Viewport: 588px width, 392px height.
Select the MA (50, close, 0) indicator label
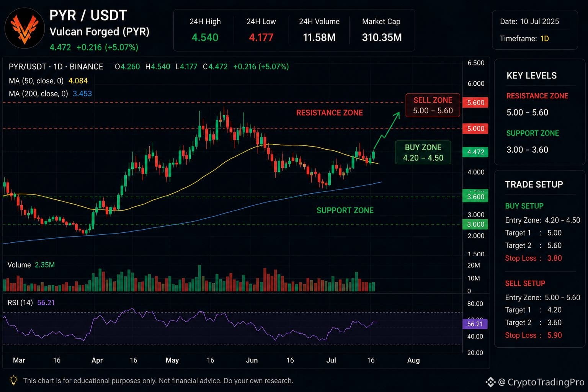(36, 81)
